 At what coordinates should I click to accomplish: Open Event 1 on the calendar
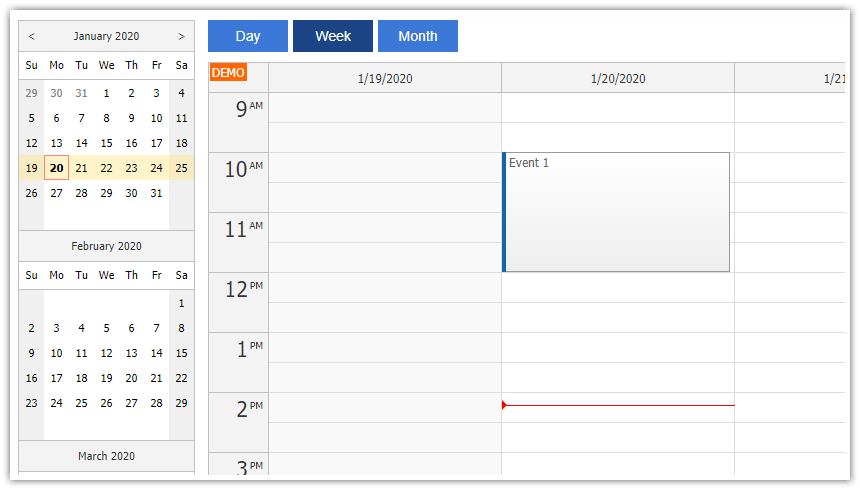click(x=616, y=212)
